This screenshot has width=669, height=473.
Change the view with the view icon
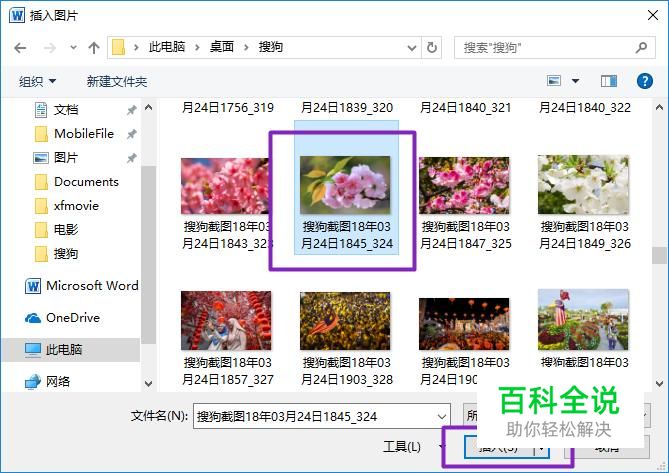(x=554, y=80)
